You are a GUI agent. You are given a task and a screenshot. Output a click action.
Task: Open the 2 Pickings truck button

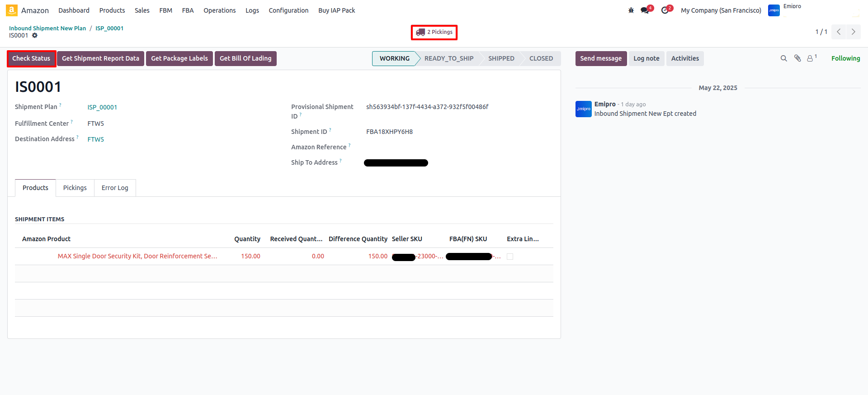tap(434, 32)
